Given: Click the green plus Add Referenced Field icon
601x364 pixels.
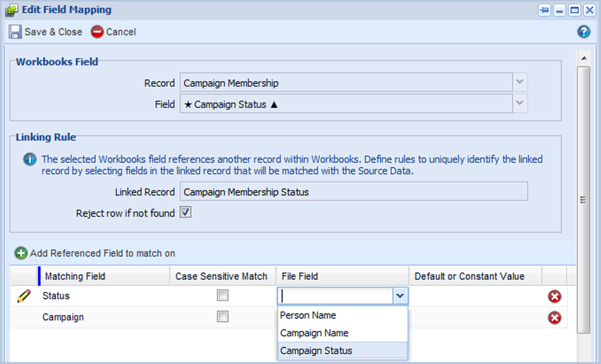Looking at the screenshot, I should 21,253.
